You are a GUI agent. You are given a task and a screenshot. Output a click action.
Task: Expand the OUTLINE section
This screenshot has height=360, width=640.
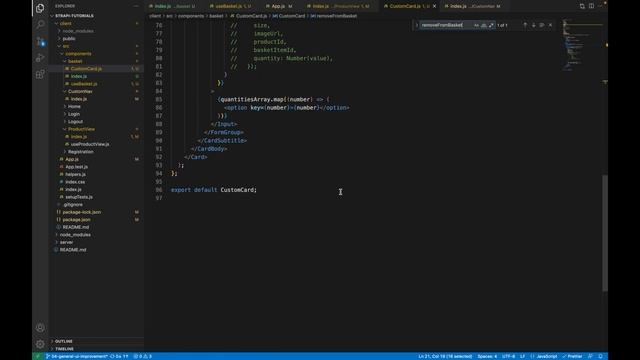(64, 341)
